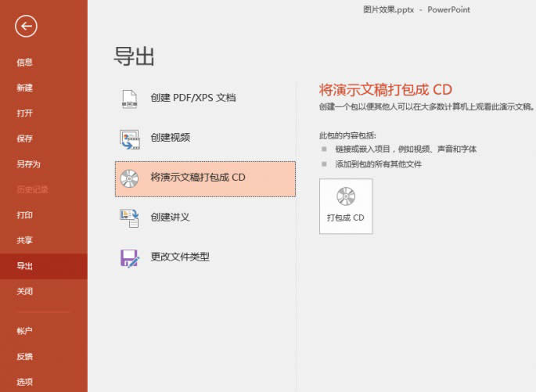Open 帐户 settings from the sidebar
This screenshot has height=392, width=536.
(25, 331)
